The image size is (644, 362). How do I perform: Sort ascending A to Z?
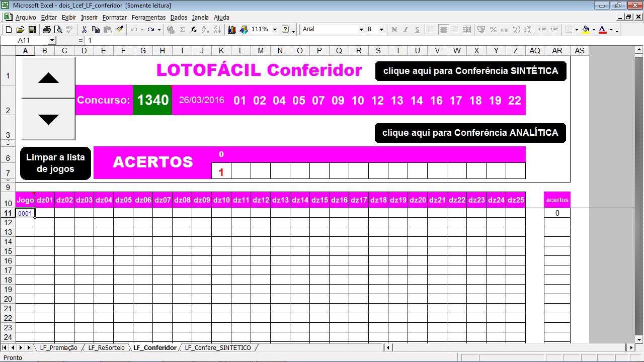[205, 30]
